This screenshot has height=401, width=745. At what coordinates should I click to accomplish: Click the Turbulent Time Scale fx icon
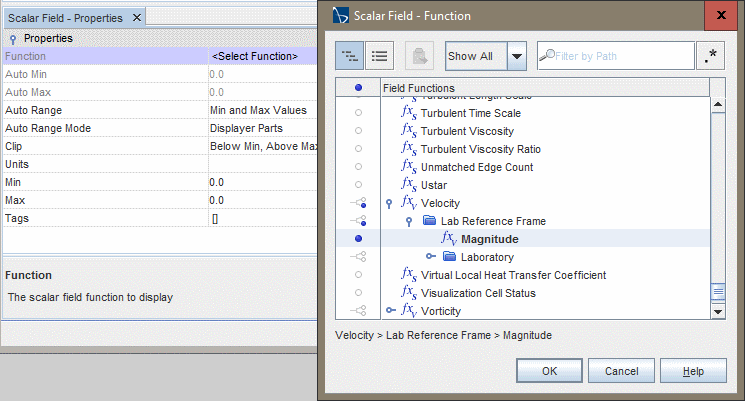[x=409, y=113]
